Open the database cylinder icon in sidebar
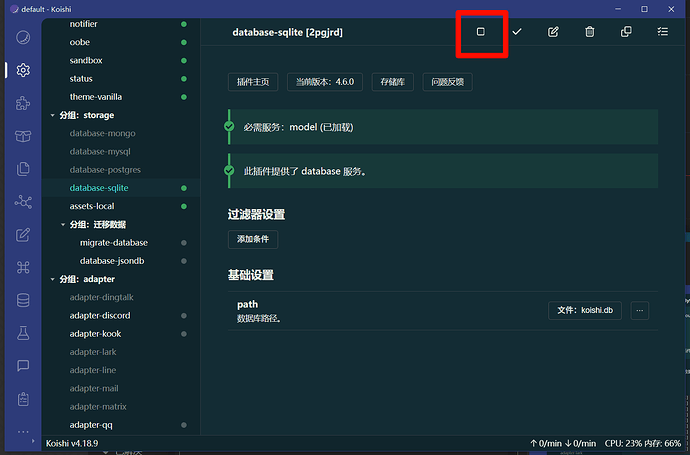The height and width of the screenshot is (455, 690). point(23,300)
